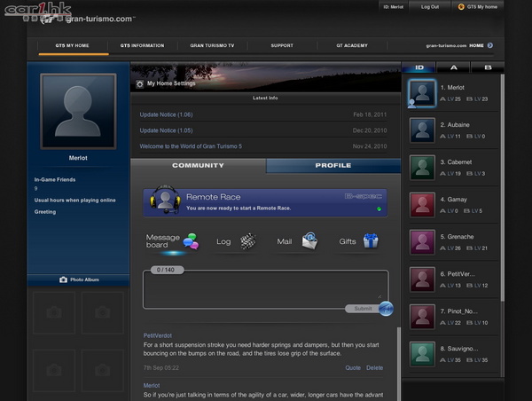Switch to the PROFILE tab
Screen dimensions: 532x401
[x=333, y=165]
